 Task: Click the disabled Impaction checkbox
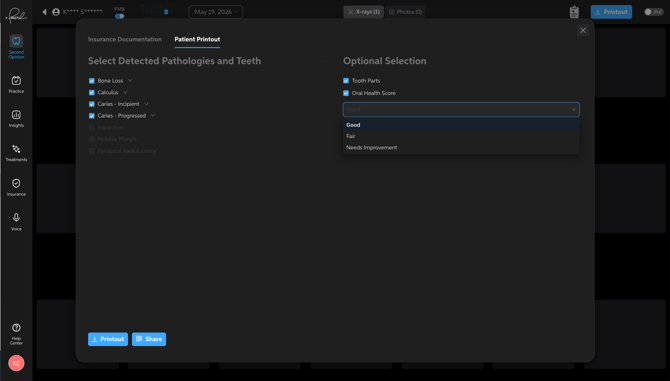(x=91, y=127)
